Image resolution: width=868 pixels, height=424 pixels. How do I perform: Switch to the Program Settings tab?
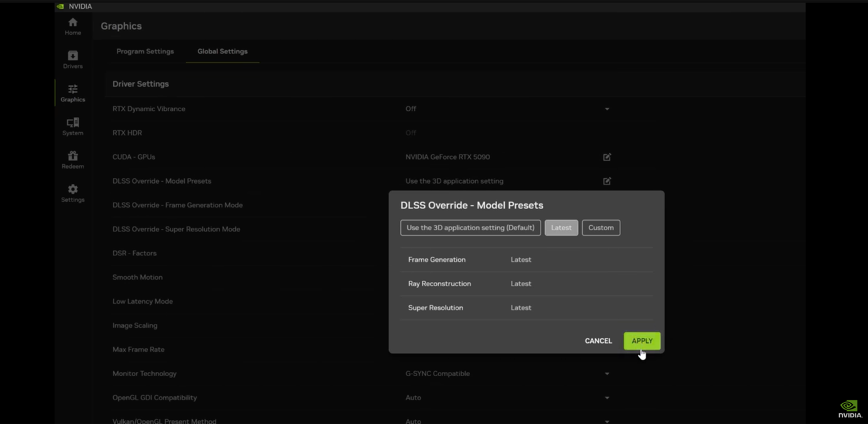[x=145, y=52]
